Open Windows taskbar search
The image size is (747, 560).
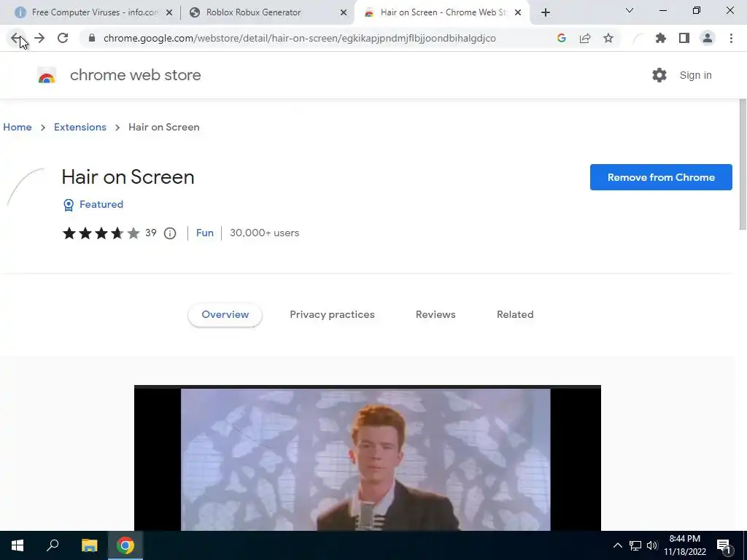(x=53, y=545)
